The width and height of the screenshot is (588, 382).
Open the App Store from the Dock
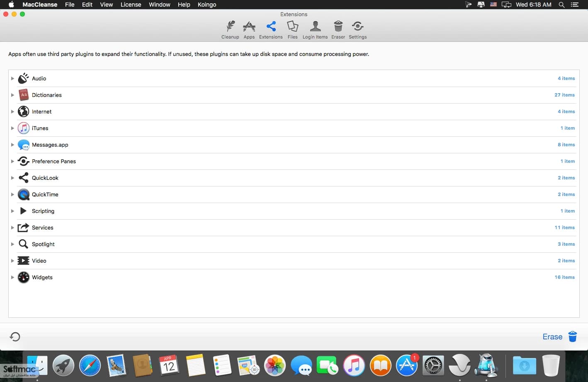[x=407, y=365]
